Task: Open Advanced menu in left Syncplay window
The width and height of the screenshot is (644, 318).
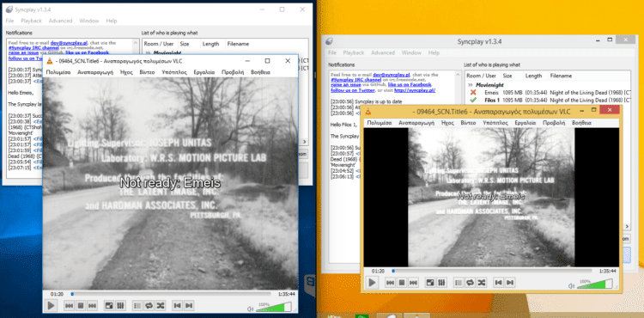Action: coord(60,21)
